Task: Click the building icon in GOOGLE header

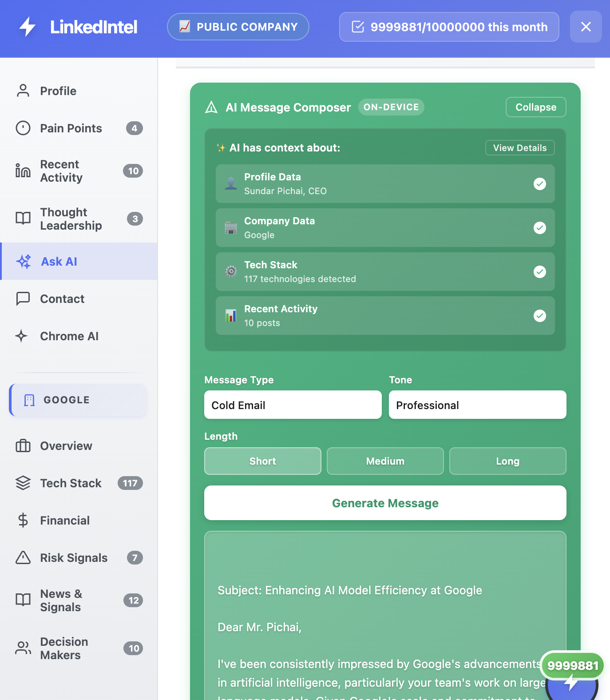Action: (29, 400)
